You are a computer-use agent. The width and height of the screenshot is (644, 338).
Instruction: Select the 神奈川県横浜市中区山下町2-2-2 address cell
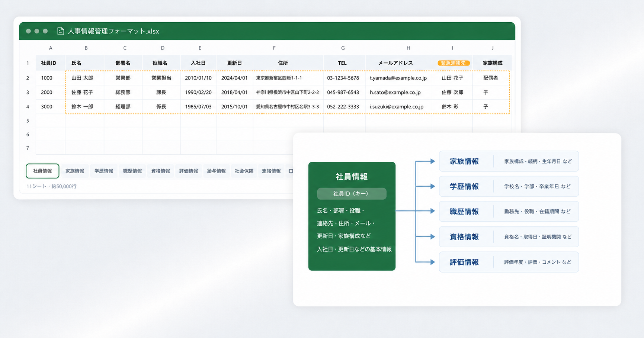(288, 92)
